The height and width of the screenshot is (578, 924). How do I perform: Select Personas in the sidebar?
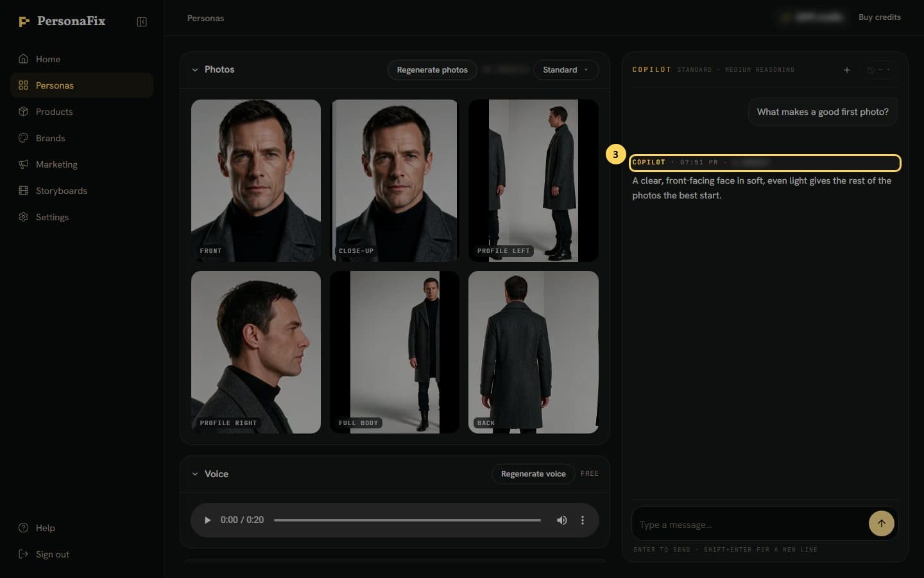click(81, 85)
